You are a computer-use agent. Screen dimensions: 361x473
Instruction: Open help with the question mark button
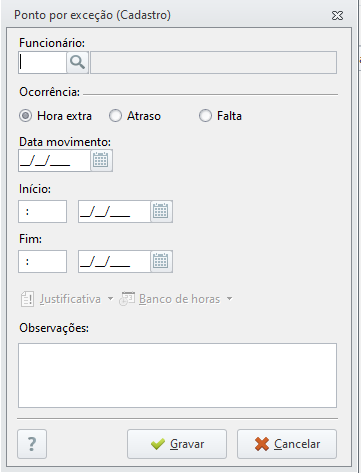32,444
